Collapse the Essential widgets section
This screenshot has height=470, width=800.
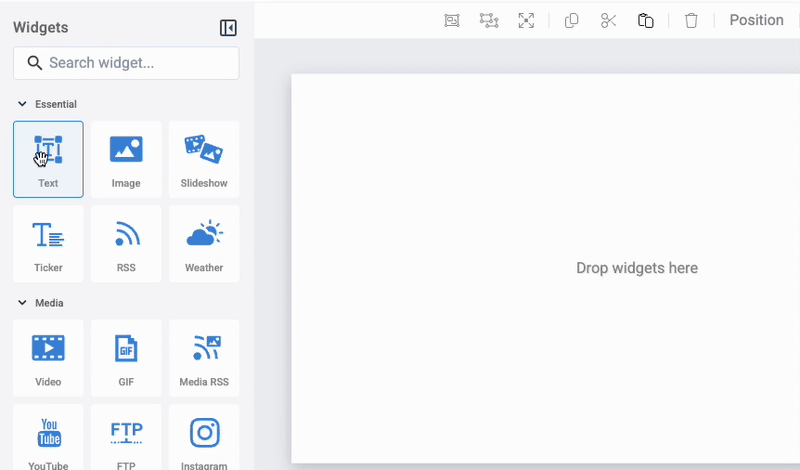(x=22, y=104)
